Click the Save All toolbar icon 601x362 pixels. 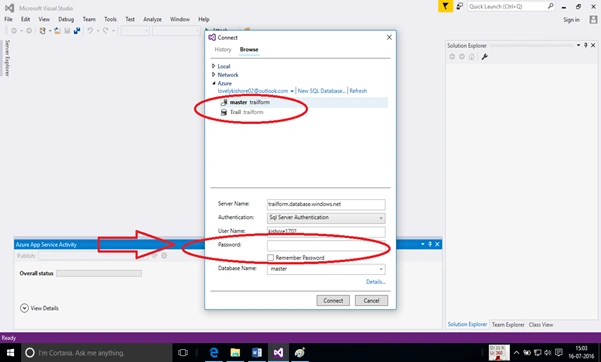point(77,31)
